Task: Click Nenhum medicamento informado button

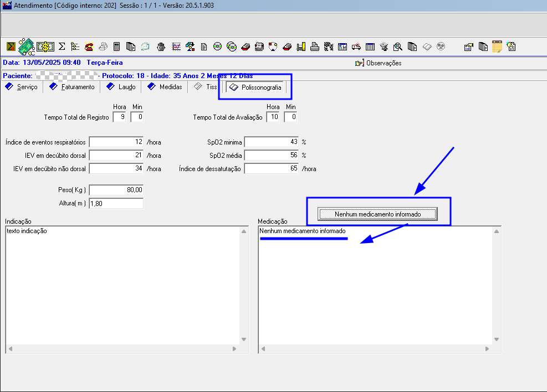Action: [377, 214]
